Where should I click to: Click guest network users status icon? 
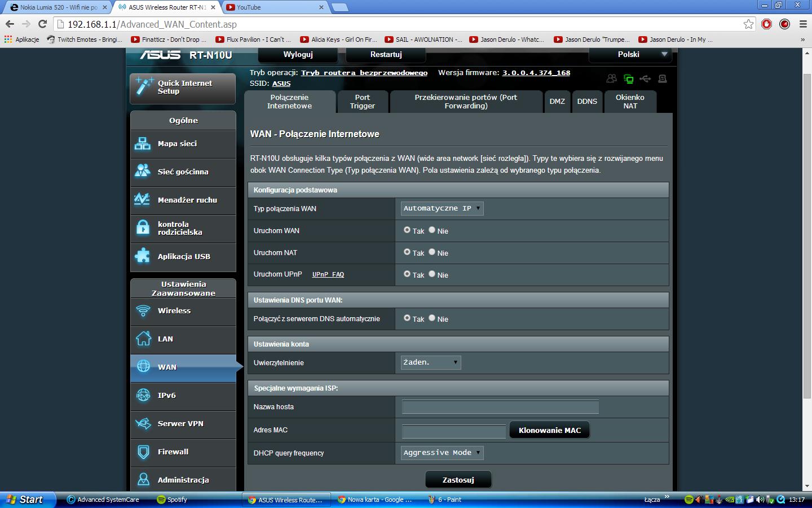coord(611,79)
